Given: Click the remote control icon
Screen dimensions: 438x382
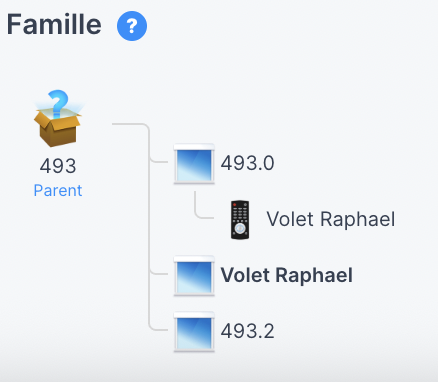Looking at the screenshot, I should (240, 220).
